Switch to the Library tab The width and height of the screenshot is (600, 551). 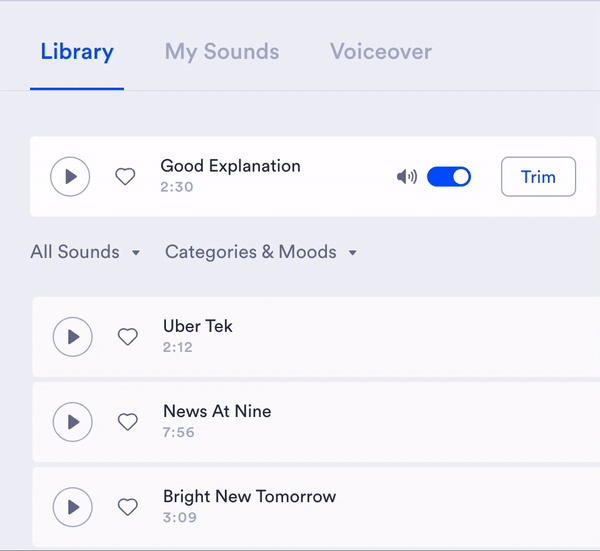(x=77, y=52)
